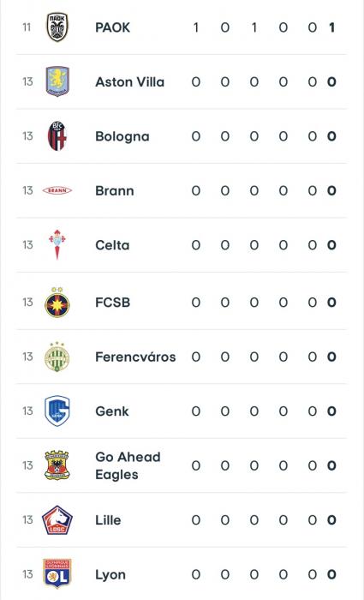Screen dimensions: 364x600
Task: Click the Aston Villa crest icon
Action: (57, 81)
